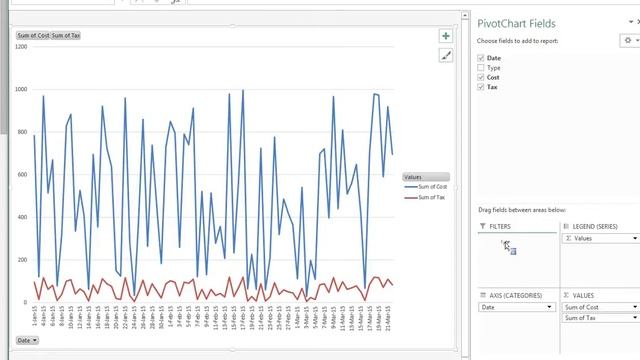This screenshot has width=640, height=360.
Task: Select Type field name in field list
Action: tap(493, 68)
